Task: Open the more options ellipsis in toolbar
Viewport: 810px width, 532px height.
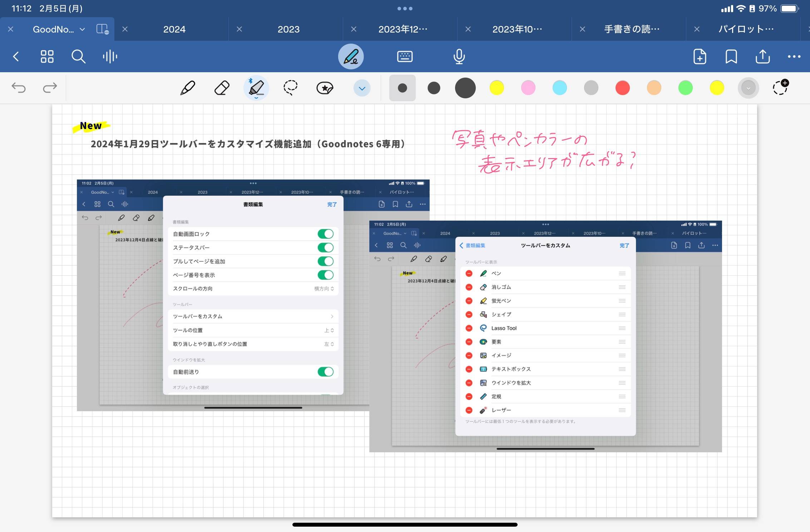Action: 794,56
